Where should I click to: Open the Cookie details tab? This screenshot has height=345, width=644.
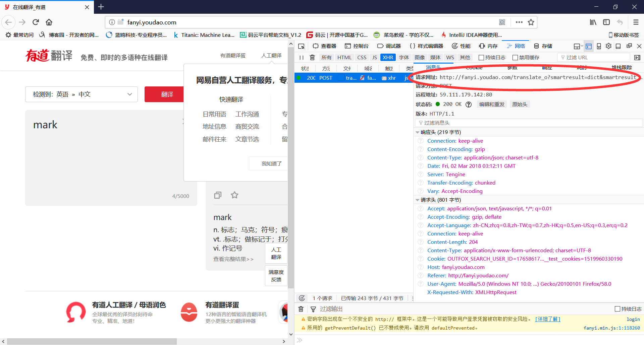coord(474,68)
